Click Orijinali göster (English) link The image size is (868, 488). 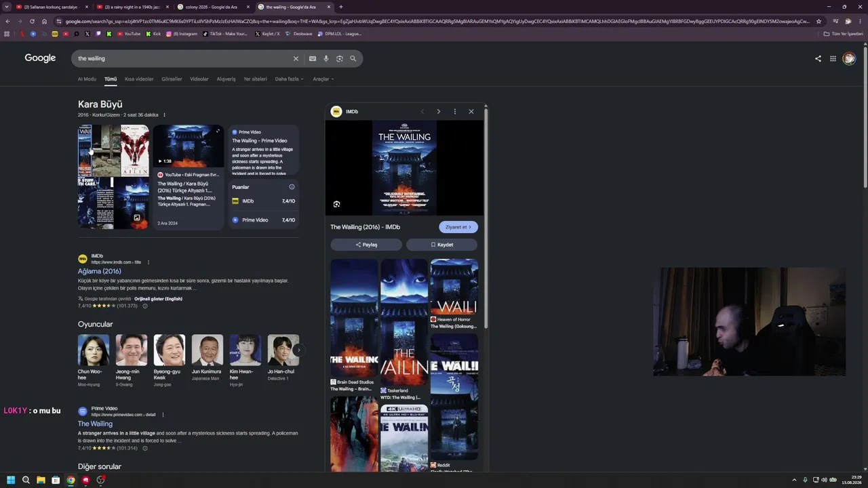[158, 299]
